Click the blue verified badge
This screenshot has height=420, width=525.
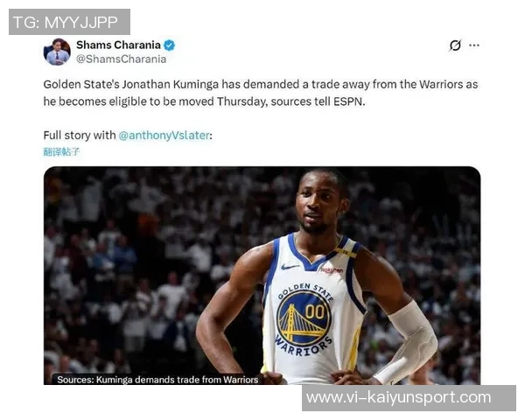170,45
